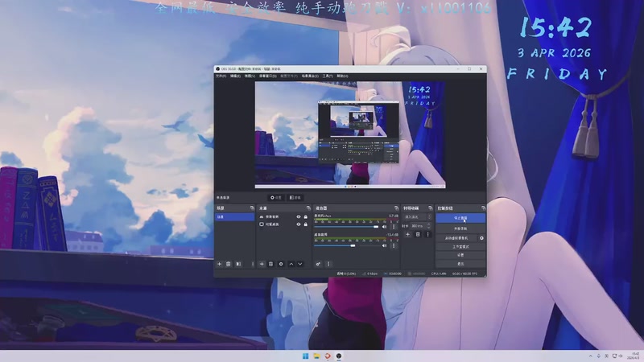Image resolution: width=644 pixels, height=362 pixels.
Task: Click the OBS preview canvas
Action: click(x=350, y=134)
